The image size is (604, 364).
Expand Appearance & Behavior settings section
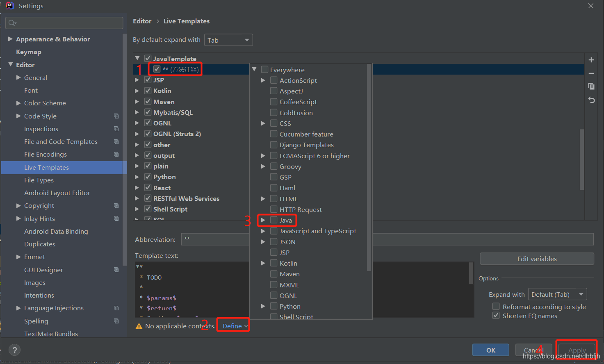(x=10, y=39)
